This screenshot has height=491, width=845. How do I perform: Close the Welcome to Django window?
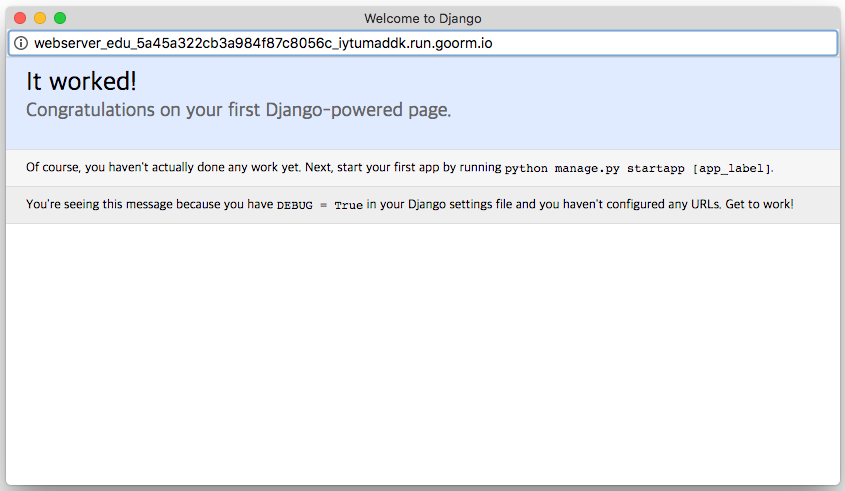pos(20,18)
